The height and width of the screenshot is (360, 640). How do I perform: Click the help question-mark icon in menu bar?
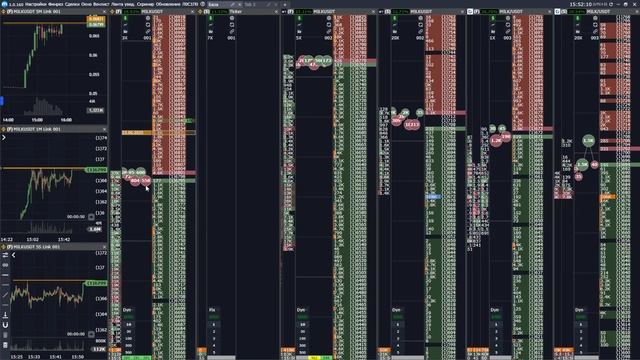202,4
